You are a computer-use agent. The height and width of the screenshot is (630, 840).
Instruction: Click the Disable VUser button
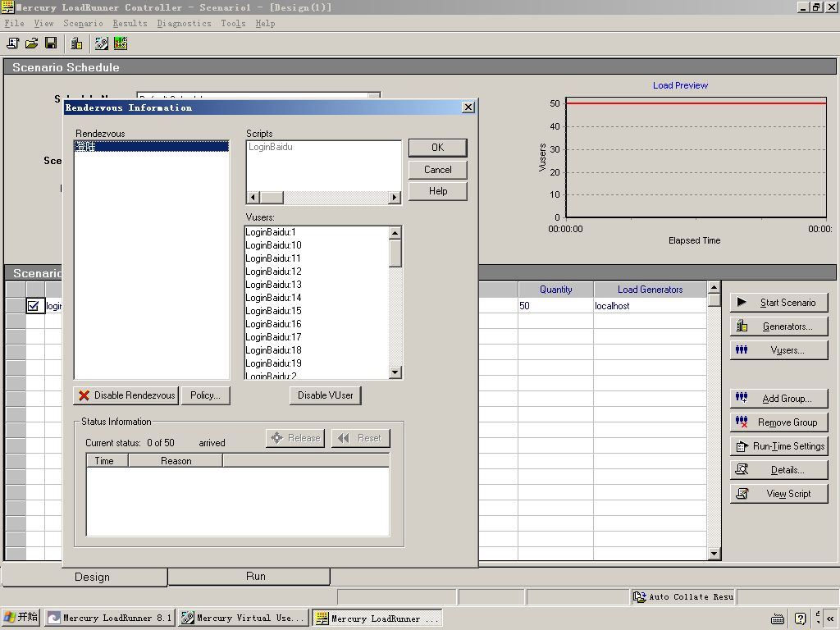point(325,395)
